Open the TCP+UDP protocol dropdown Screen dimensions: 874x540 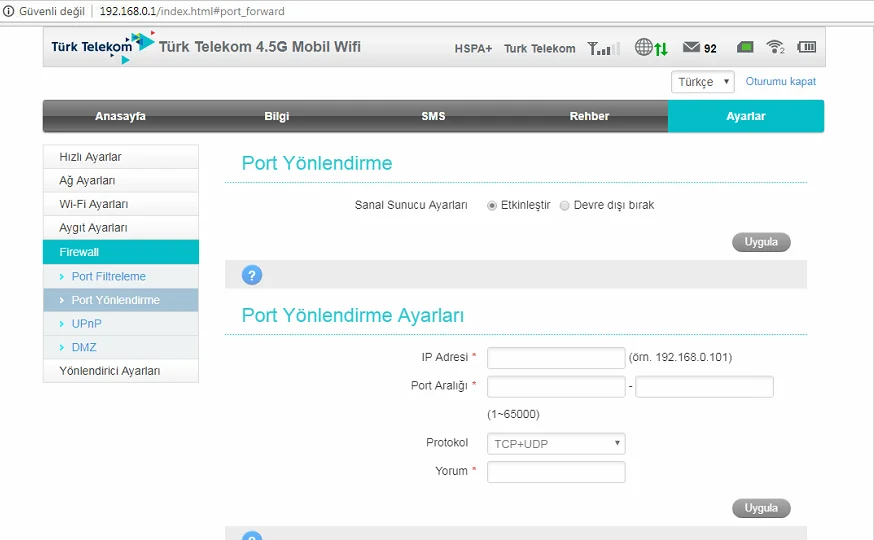(x=555, y=443)
